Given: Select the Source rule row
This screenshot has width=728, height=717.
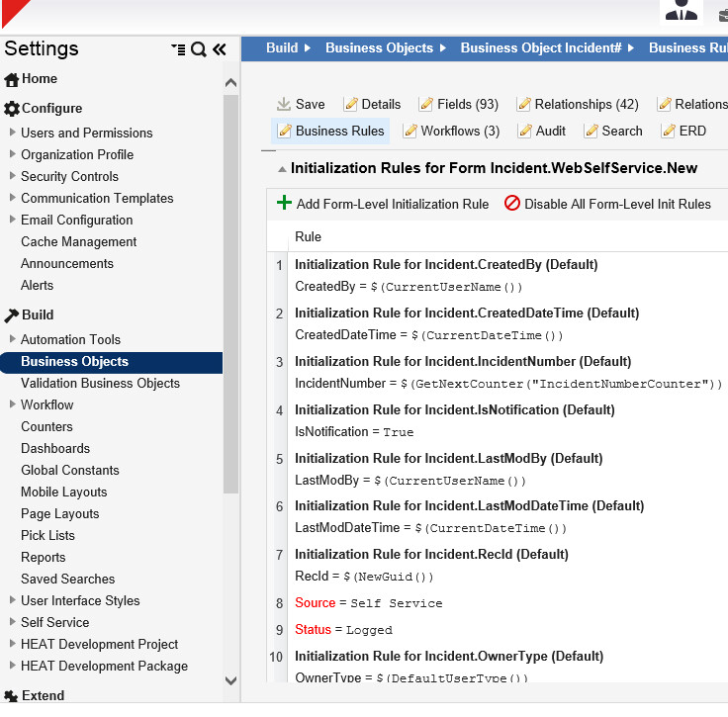Looking at the screenshot, I should (369, 602).
